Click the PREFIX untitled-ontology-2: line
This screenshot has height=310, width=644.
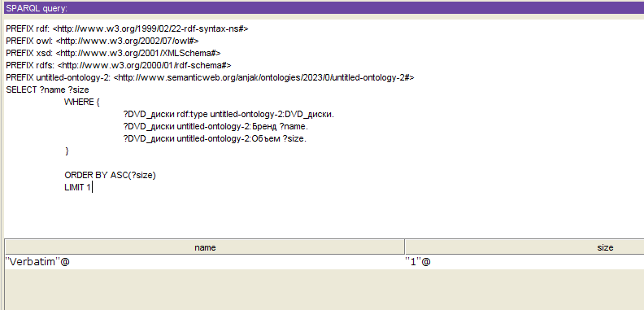click(x=211, y=78)
